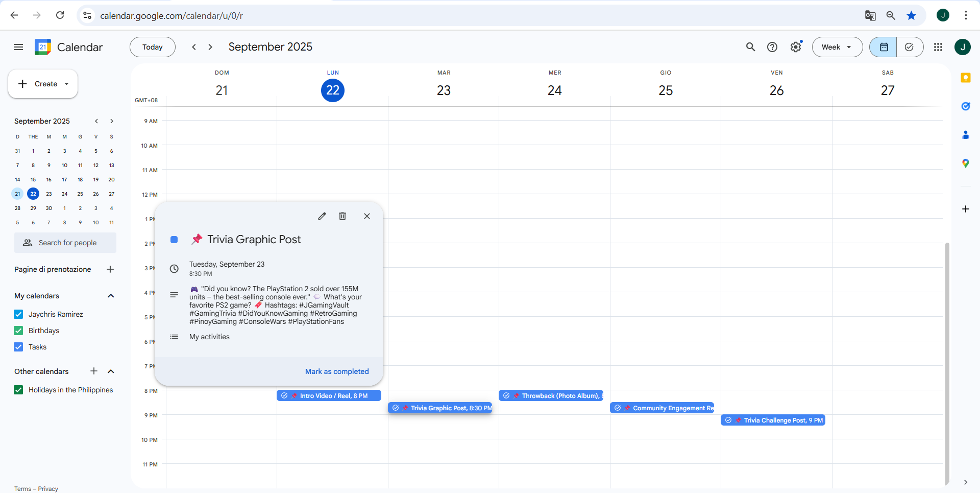Edit the Trivia Graphic Post task

pyautogui.click(x=322, y=216)
